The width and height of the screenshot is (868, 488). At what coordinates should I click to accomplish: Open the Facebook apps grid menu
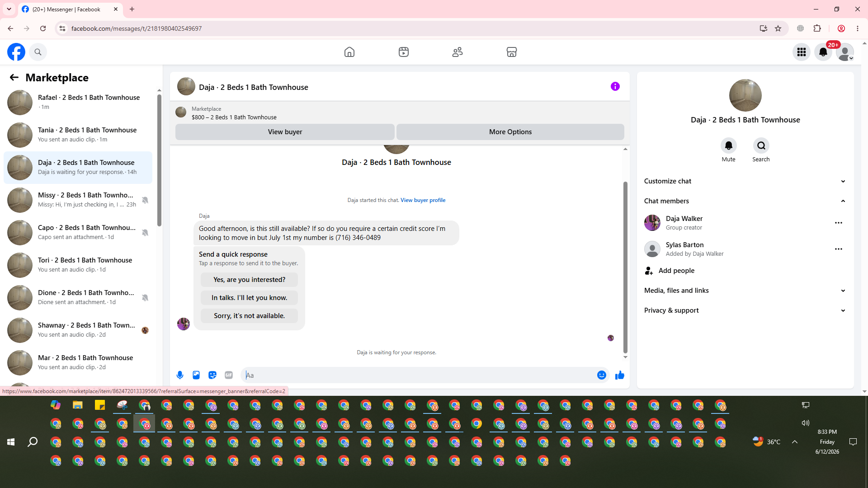coord(802,52)
